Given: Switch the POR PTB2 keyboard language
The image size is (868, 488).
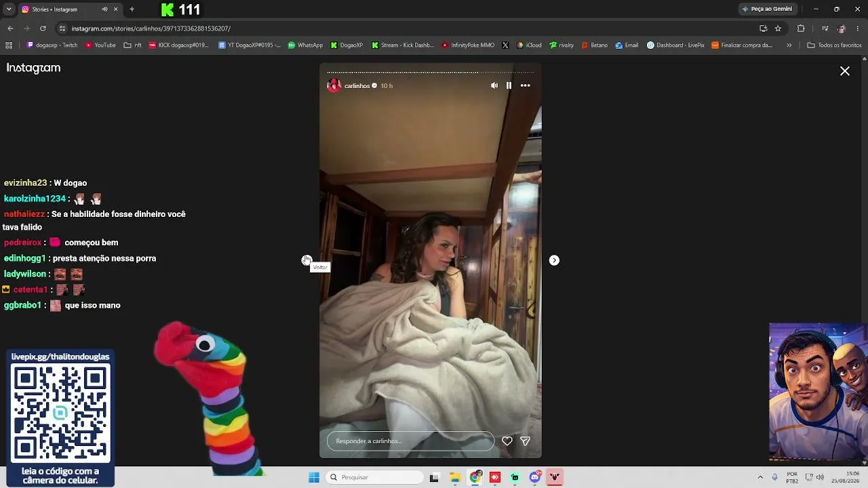Looking at the screenshot, I should [792, 477].
